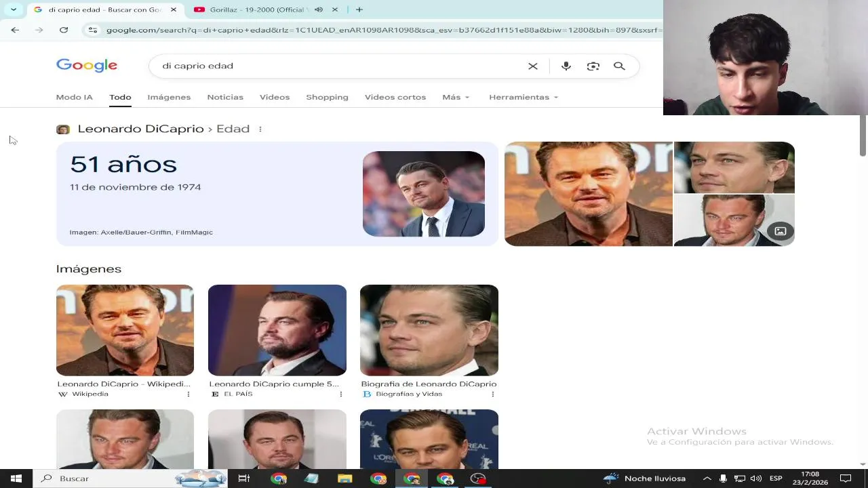Open the Noticias results tab

225,97
